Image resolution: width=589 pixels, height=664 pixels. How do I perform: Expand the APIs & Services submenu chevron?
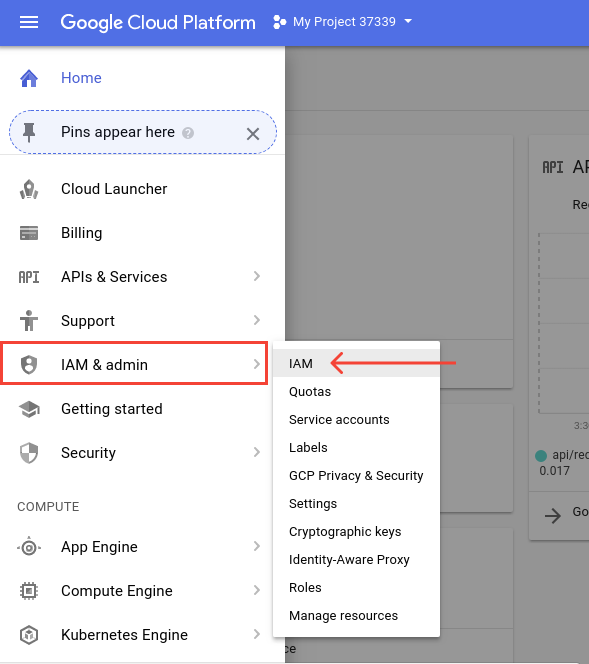click(x=257, y=276)
